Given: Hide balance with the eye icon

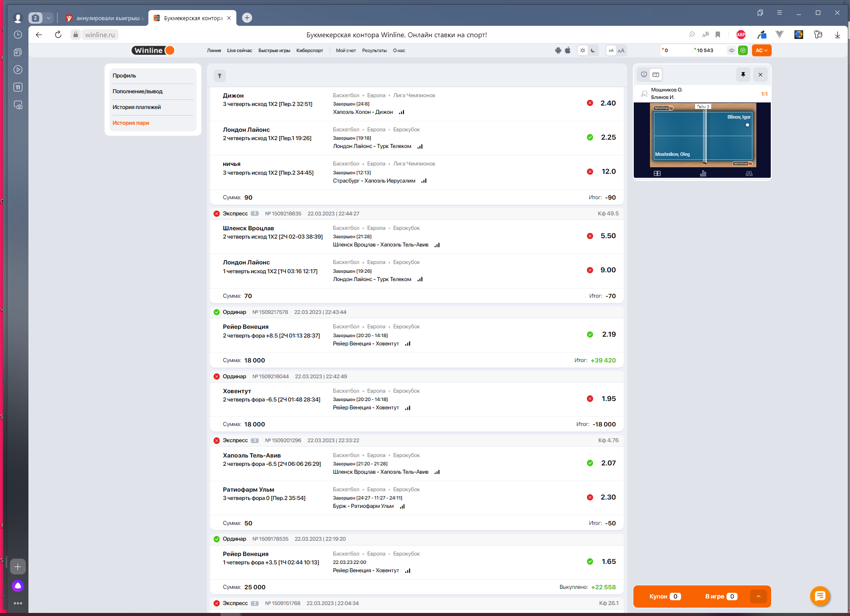Looking at the screenshot, I should click(x=731, y=50).
